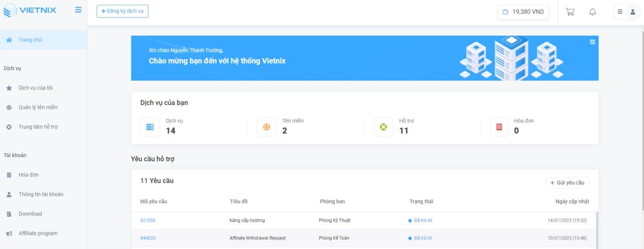Click the page's vertical scrollbar
Image resolution: width=644 pixels, height=249 pixels.
click(642, 106)
